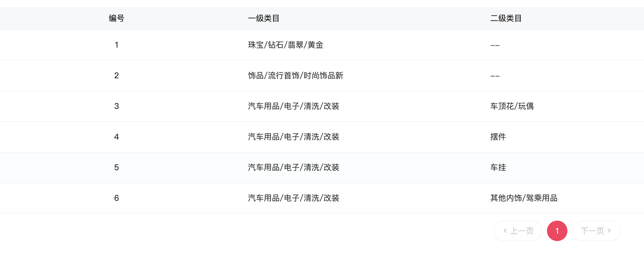Image resolution: width=644 pixels, height=266 pixels.
Task: Select the 车挂 subcategory cell
Action: pos(498,168)
